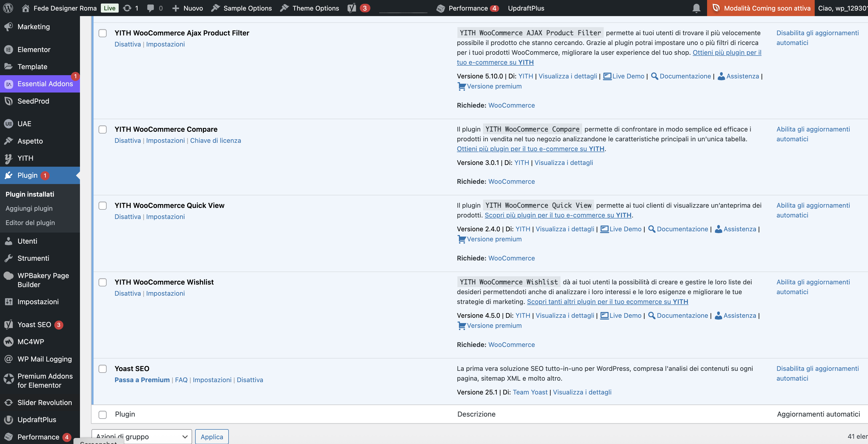Open Sample Options in admin bar

pyautogui.click(x=242, y=8)
